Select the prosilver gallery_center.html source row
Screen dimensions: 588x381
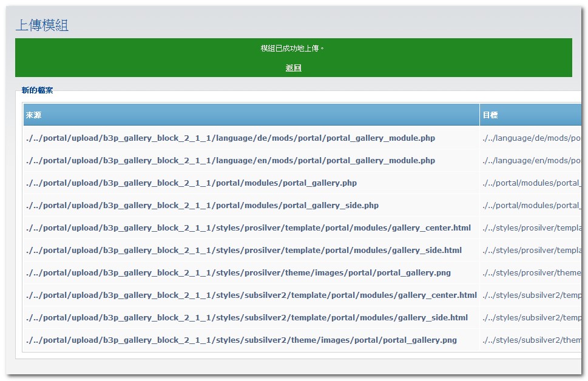248,228
